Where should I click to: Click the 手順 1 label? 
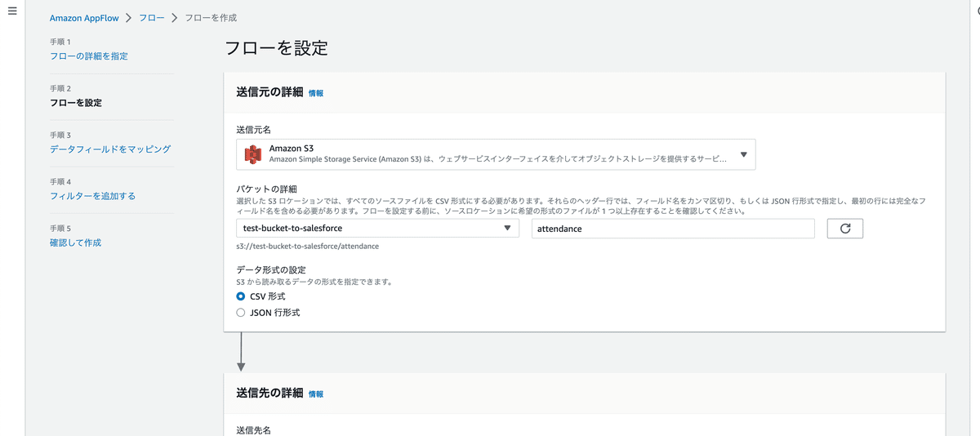(x=60, y=42)
